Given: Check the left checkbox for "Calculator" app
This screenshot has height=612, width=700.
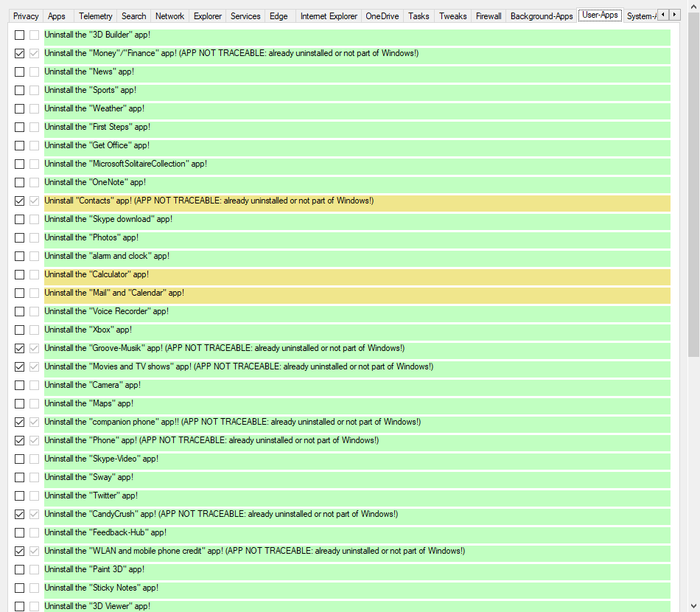Looking at the screenshot, I should 20,275.
